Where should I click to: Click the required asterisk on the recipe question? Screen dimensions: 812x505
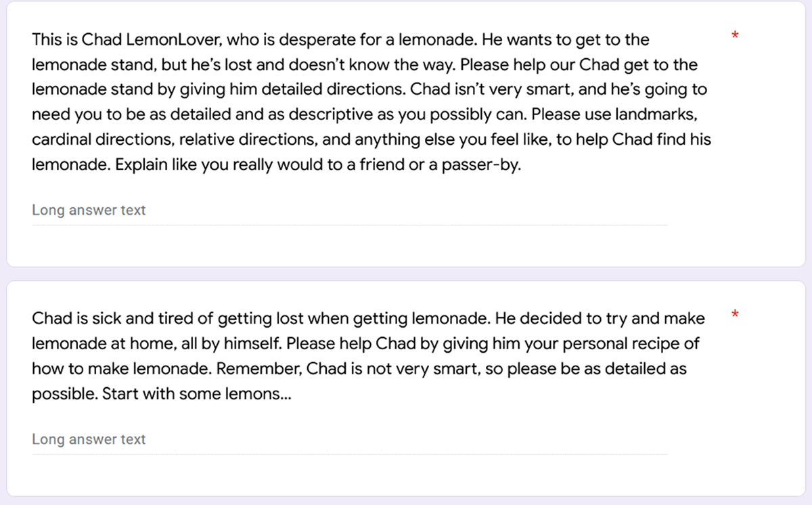tap(735, 315)
